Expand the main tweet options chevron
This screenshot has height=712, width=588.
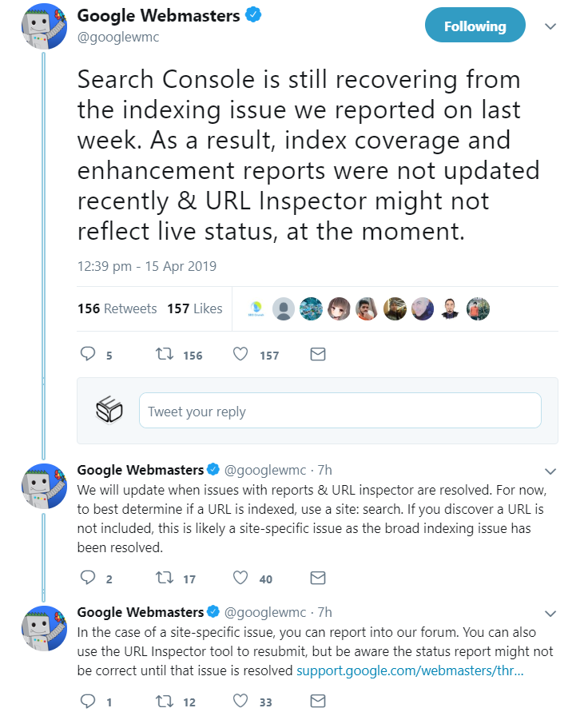click(x=550, y=26)
